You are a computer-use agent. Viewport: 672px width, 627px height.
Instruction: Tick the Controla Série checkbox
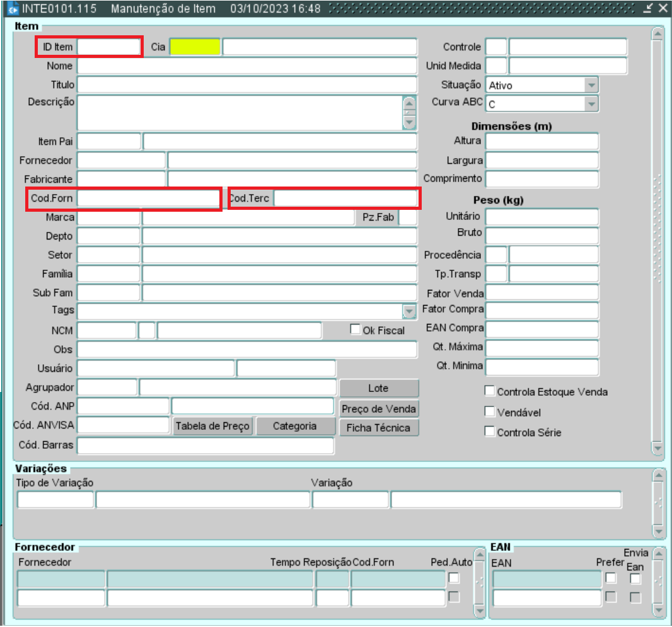click(489, 432)
